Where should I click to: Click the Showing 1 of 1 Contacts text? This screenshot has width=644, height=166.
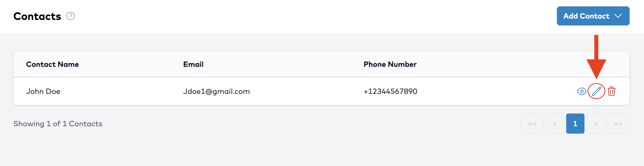(x=58, y=124)
